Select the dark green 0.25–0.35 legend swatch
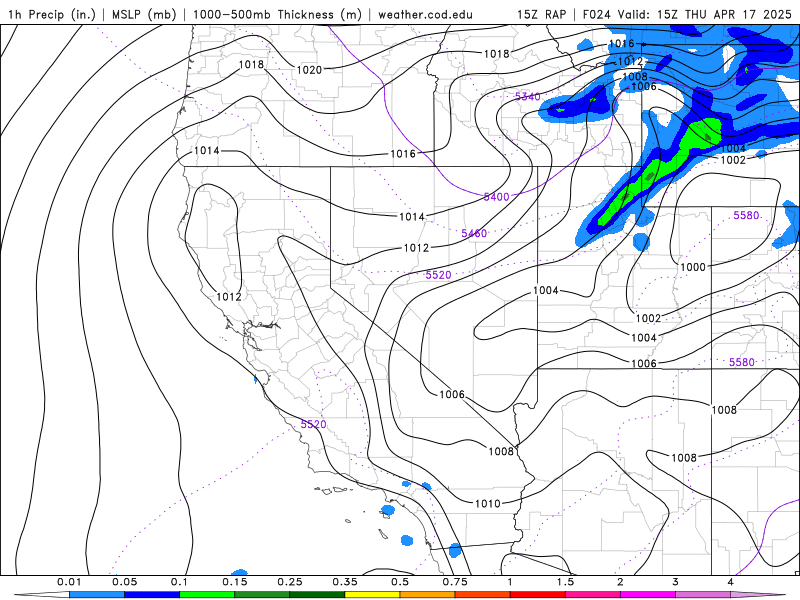 click(x=317, y=595)
